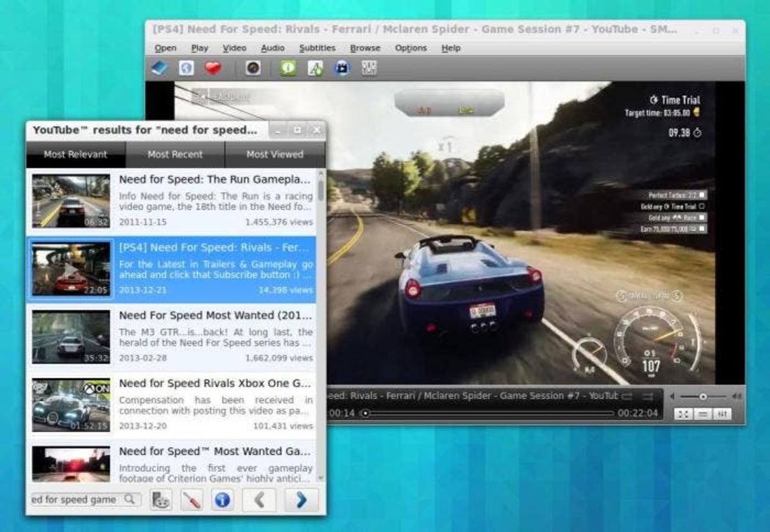This screenshot has width=770, height=532.
Task: Switch to the Most Viewed tab
Action: 275,154
